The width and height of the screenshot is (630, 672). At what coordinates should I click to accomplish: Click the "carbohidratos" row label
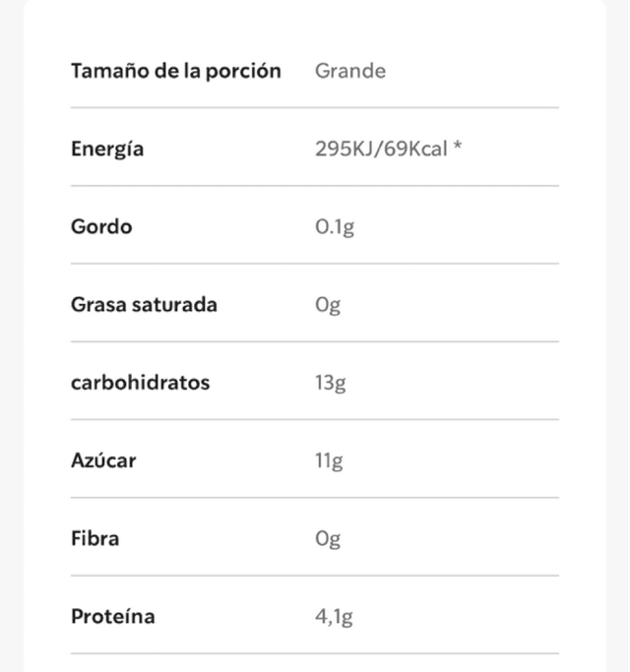140,383
